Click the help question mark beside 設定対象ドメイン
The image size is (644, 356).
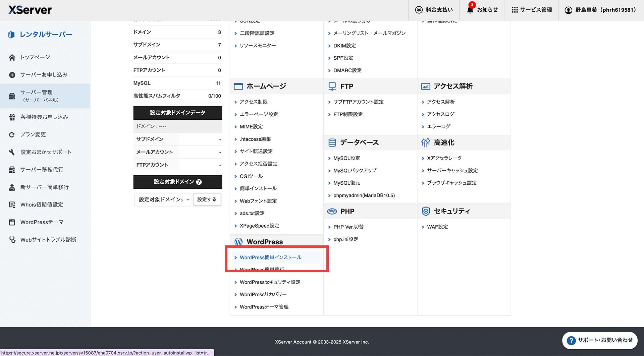(x=199, y=182)
